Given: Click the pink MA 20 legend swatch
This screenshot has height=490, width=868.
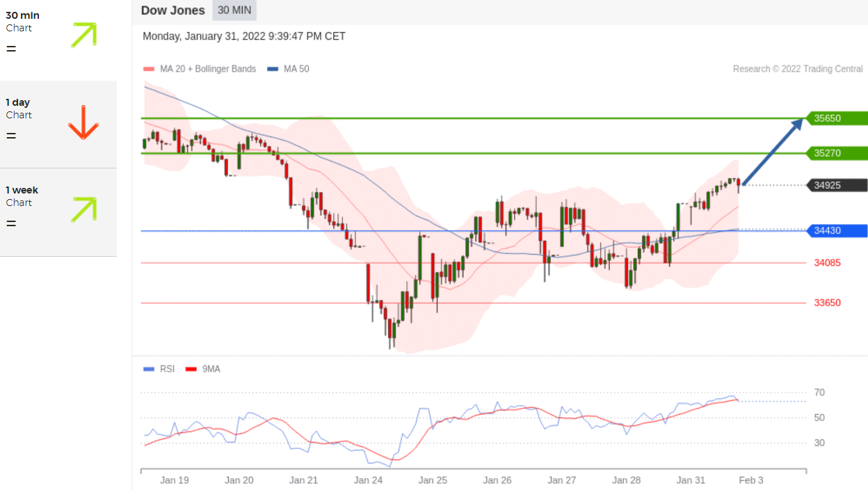Looking at the screenshot, I should pyautogui.click(x=149, y=69).
